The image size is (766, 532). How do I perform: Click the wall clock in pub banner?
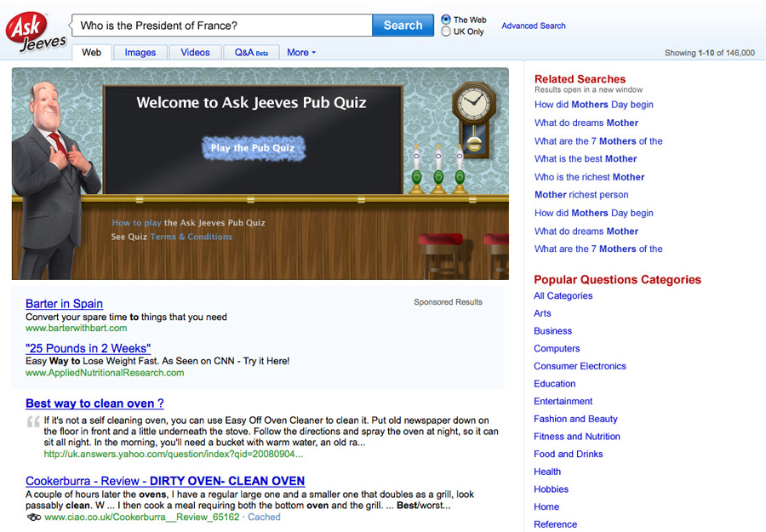pos(473,120)
